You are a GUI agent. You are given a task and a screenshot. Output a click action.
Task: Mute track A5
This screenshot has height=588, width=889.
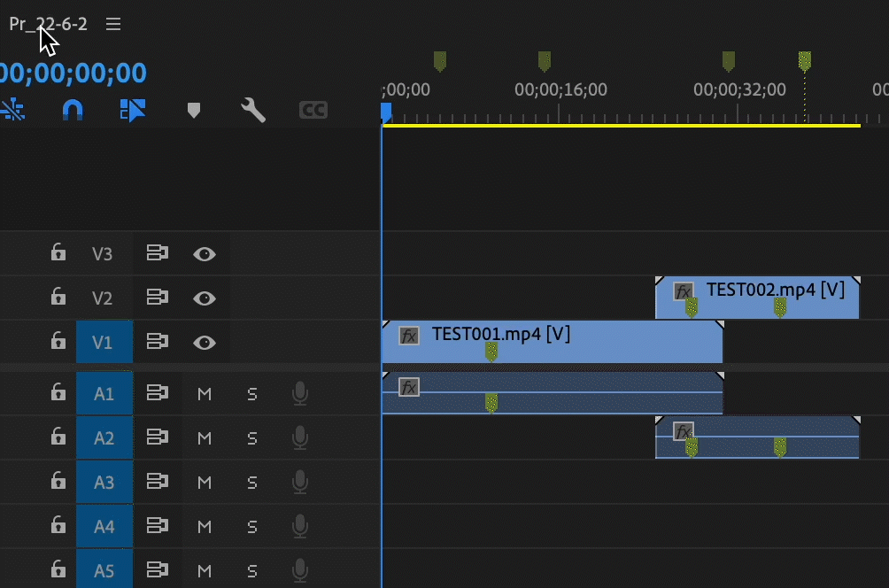pos(205,571)
